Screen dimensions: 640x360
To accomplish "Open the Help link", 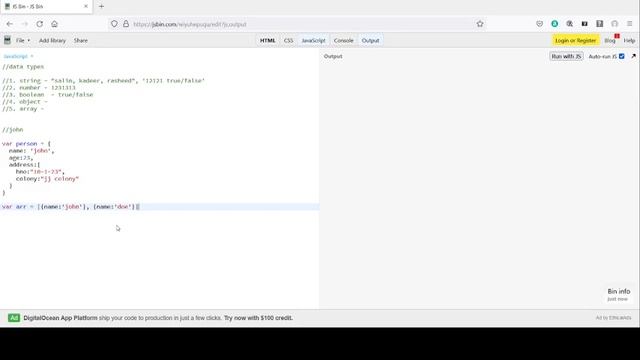I will (x=629, y=40).
